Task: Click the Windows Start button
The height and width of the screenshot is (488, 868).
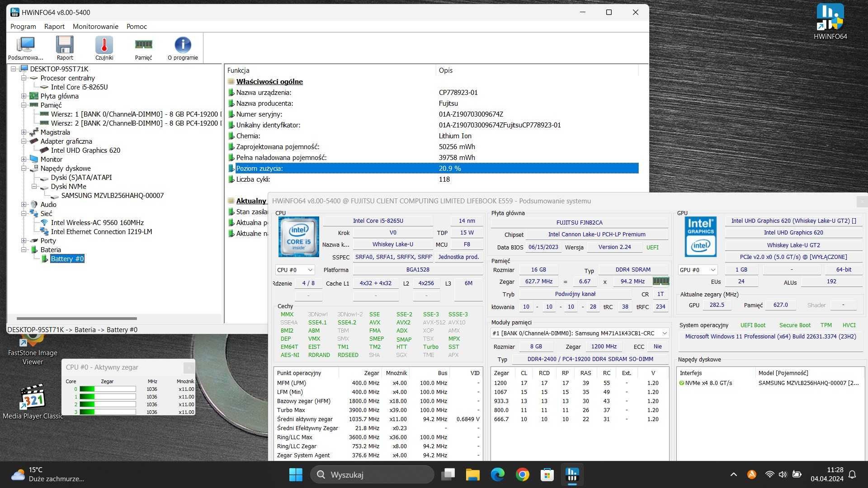Action: coord(296,474)
